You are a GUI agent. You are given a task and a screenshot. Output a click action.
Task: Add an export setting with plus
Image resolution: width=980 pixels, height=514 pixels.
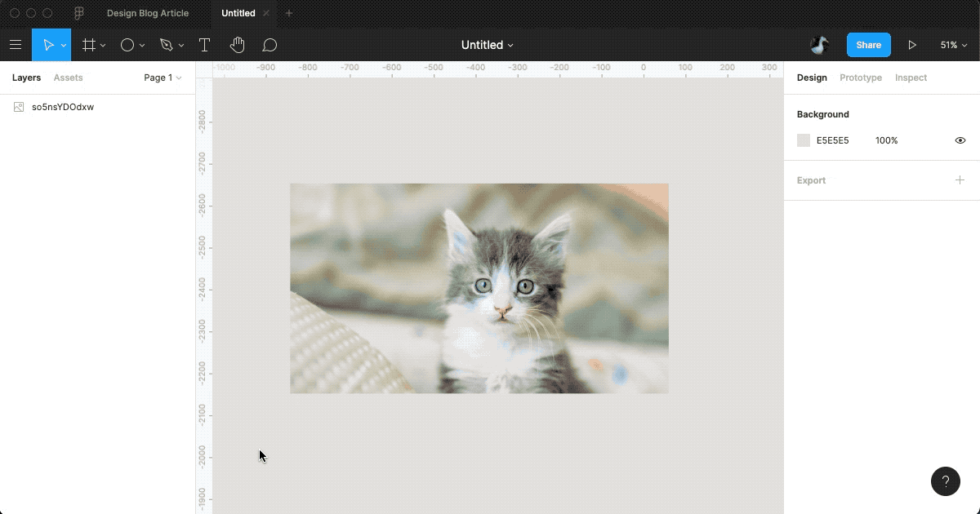[960, 180]
